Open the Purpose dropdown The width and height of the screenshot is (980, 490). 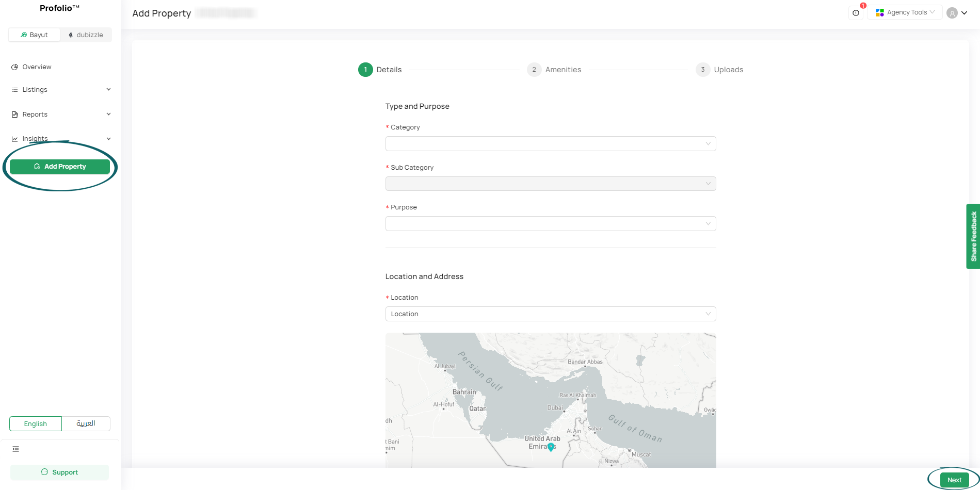550,223
